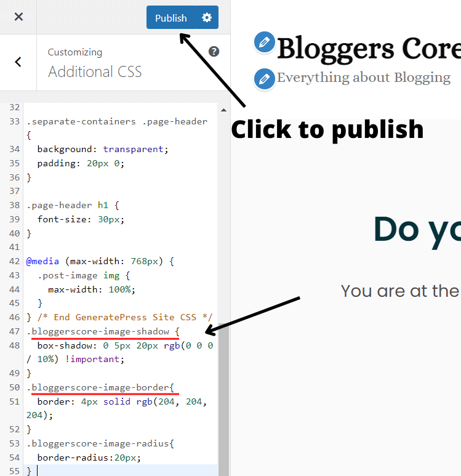Click the tagline 'Everything about Blogging'
Image resolution: width=461 pixels, height=476 pixels.
364,78
